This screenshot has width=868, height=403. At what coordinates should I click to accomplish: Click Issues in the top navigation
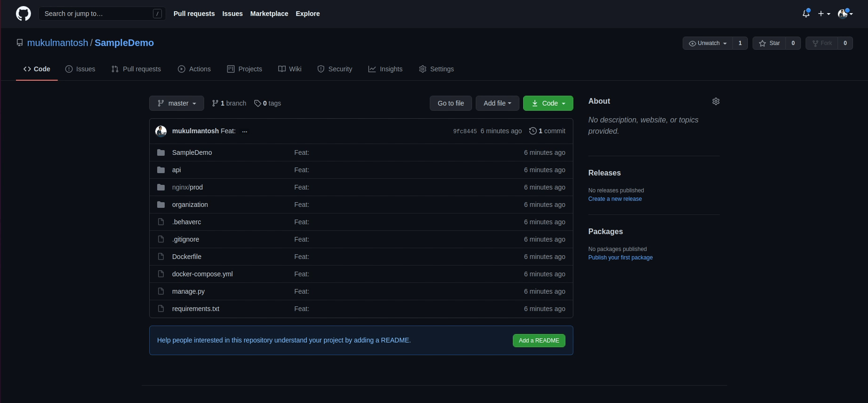tap(233, 14)
